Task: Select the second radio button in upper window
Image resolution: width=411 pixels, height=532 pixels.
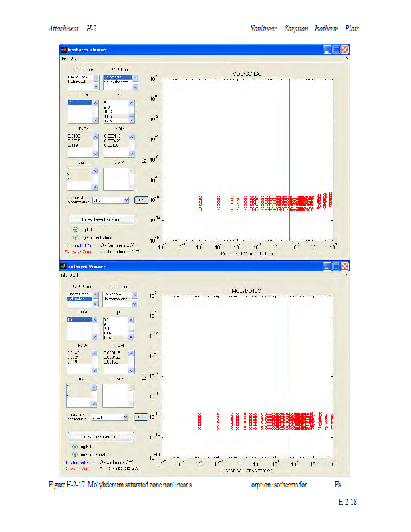Action: (x=76, y=237)
